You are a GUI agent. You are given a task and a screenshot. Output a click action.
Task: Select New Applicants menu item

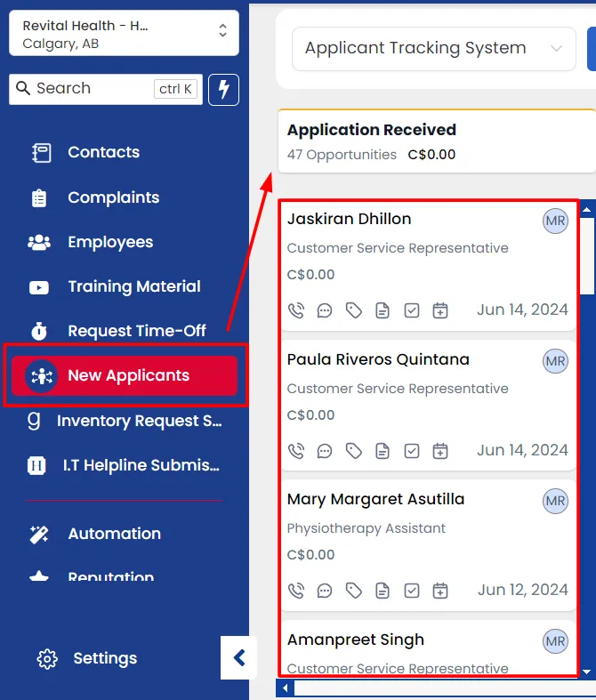pyautogui.click(x=125, y=375)
